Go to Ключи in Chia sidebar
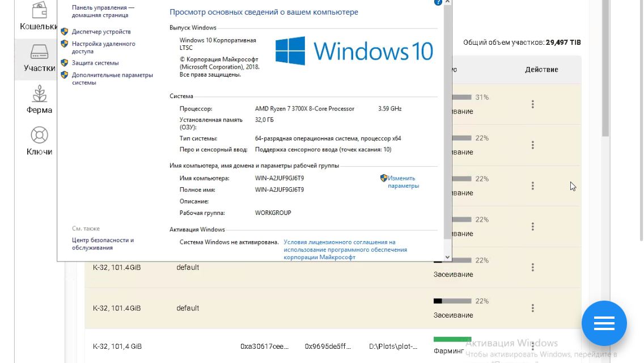Screen dimensions: 644x363 click(40, 141)
